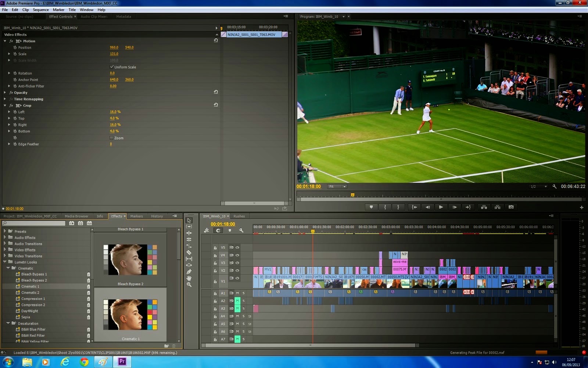Open timeline display settings wrench
588x368 pixels.
241,230
